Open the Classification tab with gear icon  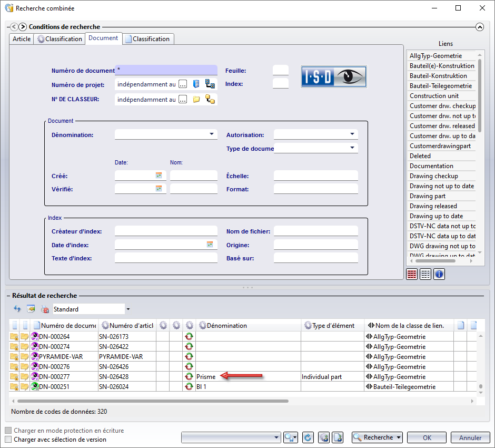coord(60,39)
